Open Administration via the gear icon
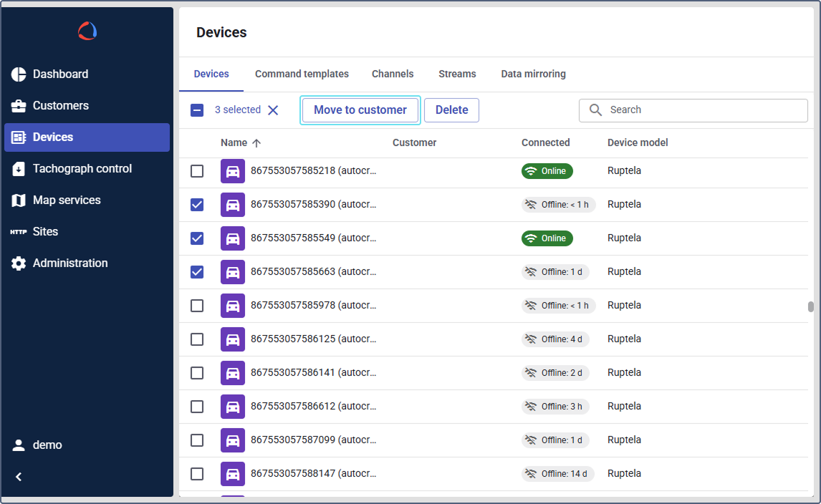 [19, 263]
